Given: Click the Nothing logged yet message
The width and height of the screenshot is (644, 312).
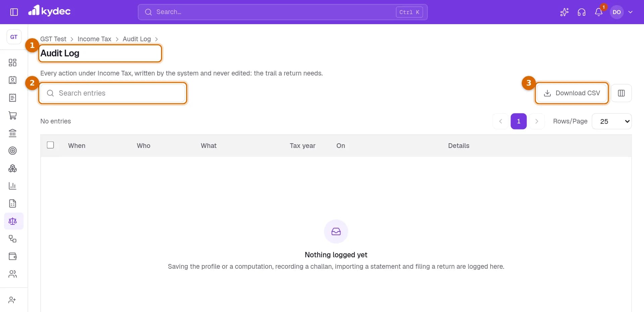Looking at the screenshot, I should (x=336, y=255).
